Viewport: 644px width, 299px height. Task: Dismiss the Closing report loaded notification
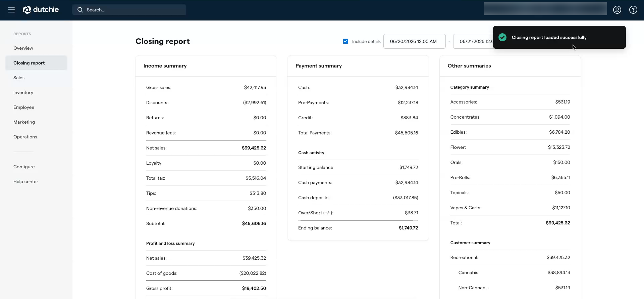(559, 37)
